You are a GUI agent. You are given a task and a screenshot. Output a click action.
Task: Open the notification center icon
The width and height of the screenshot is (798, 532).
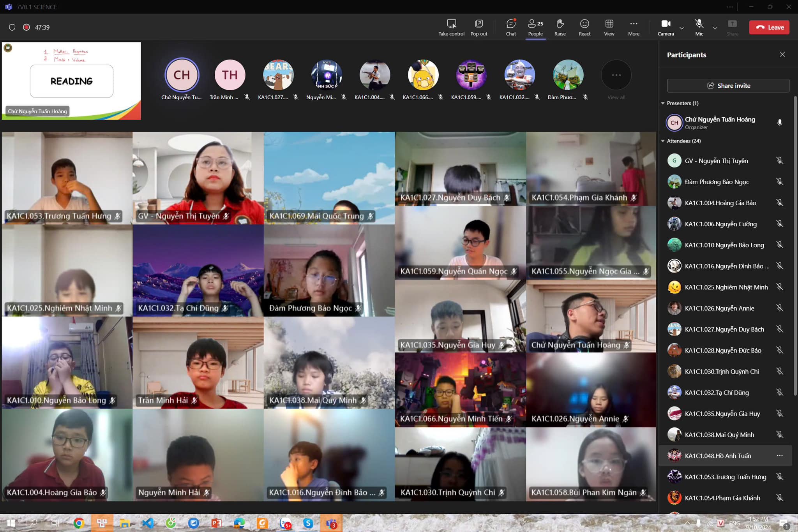tap(784, 523)
